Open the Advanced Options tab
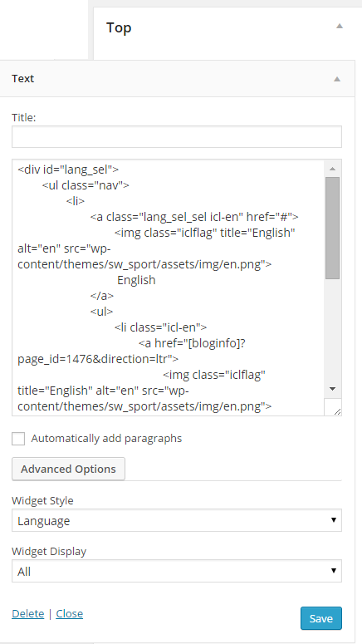 click(69, 469)
